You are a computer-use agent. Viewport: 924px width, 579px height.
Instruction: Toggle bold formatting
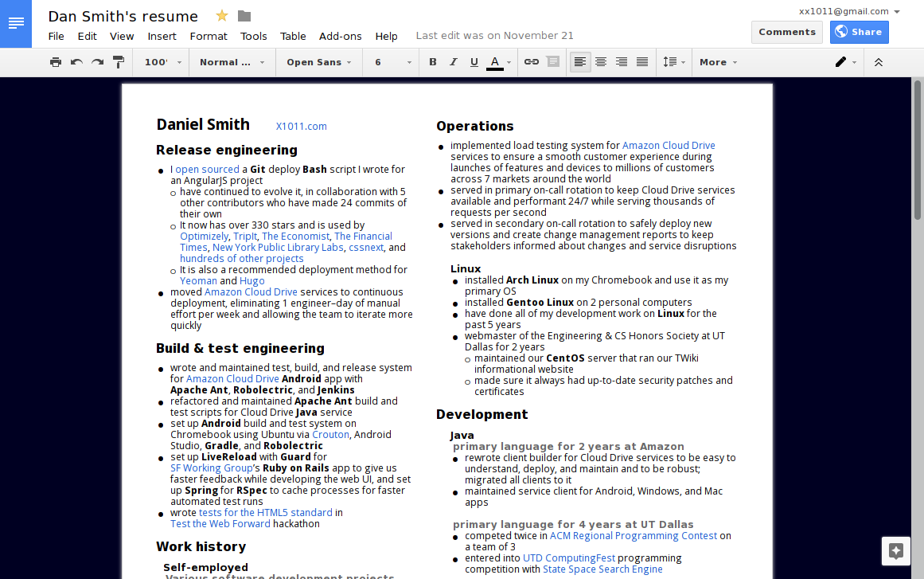click(x=432, y=62)
